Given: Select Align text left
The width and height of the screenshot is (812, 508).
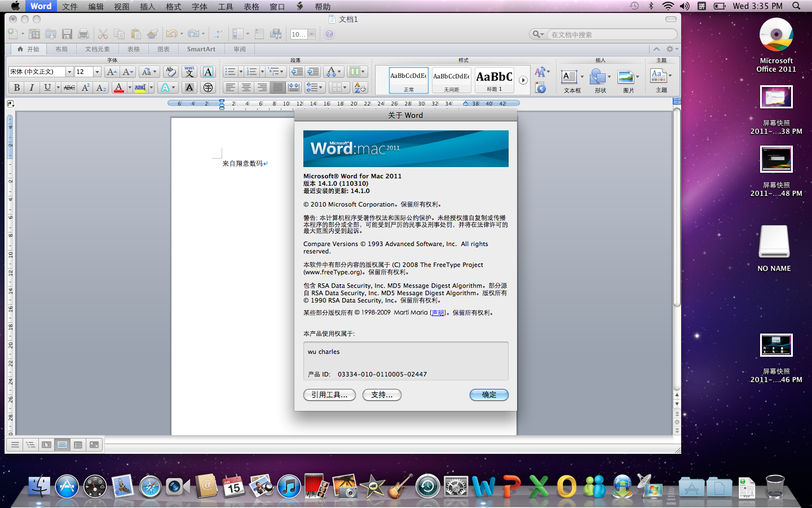Looking at the screenshot, I should (230, 87).
